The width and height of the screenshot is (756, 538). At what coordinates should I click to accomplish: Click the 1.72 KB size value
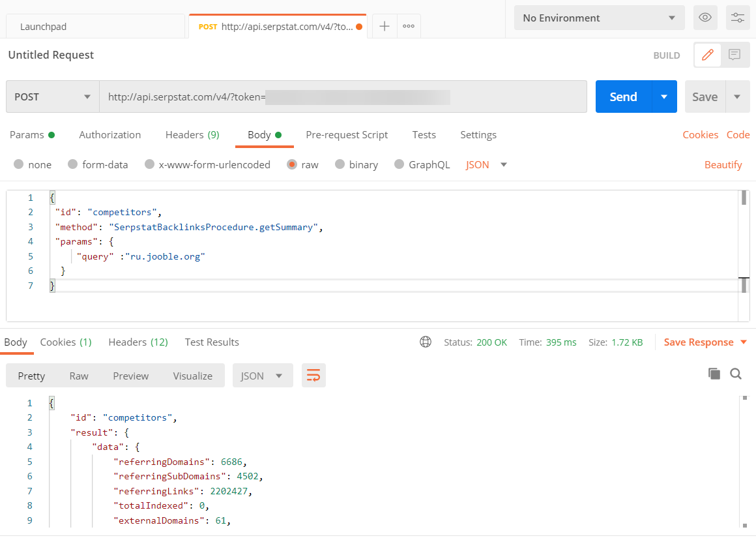pos(627,342)
